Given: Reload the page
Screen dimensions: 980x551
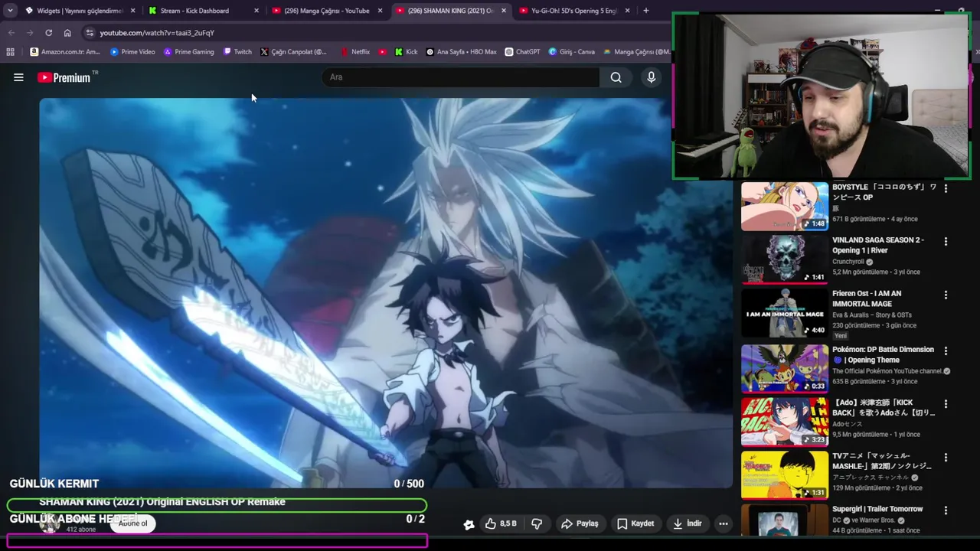Looking at the screenshot, I should (48, 33).
